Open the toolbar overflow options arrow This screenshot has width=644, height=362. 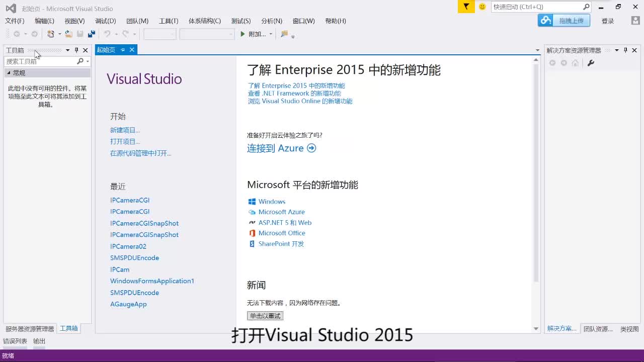(293, 36)
